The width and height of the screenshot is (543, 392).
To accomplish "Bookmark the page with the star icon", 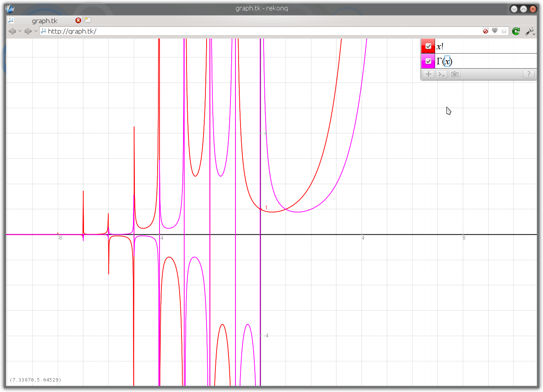I will (504, 31).
